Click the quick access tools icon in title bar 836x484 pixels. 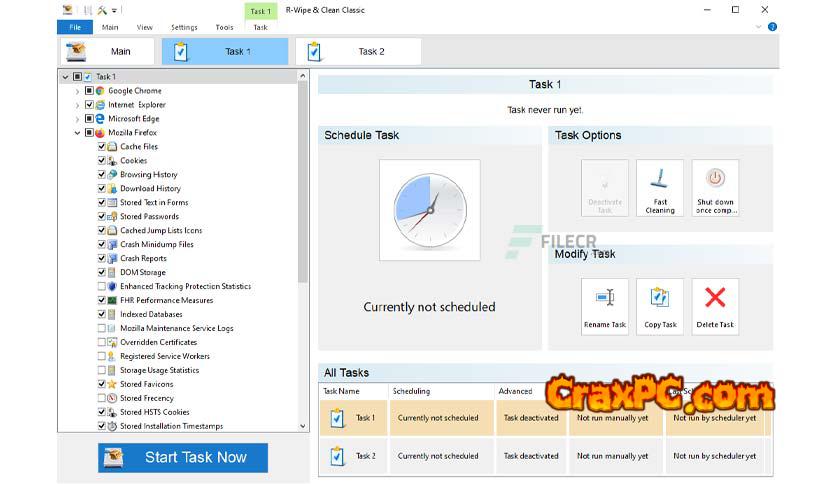click(x=101, y=10)
